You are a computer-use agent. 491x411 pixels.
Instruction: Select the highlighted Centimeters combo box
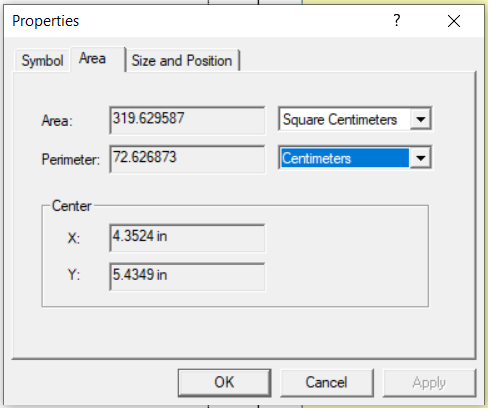pyautogui.click(x=355, y=158)
